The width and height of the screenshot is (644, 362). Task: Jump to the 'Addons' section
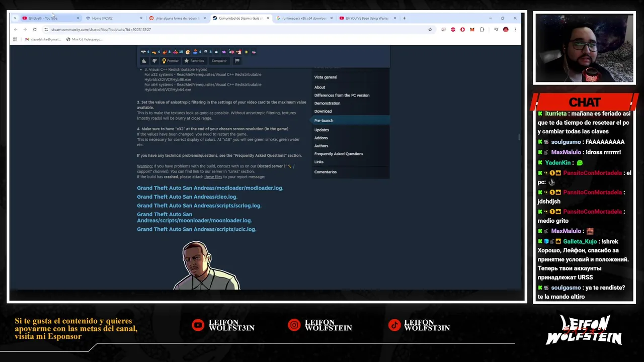coord(321,138)
